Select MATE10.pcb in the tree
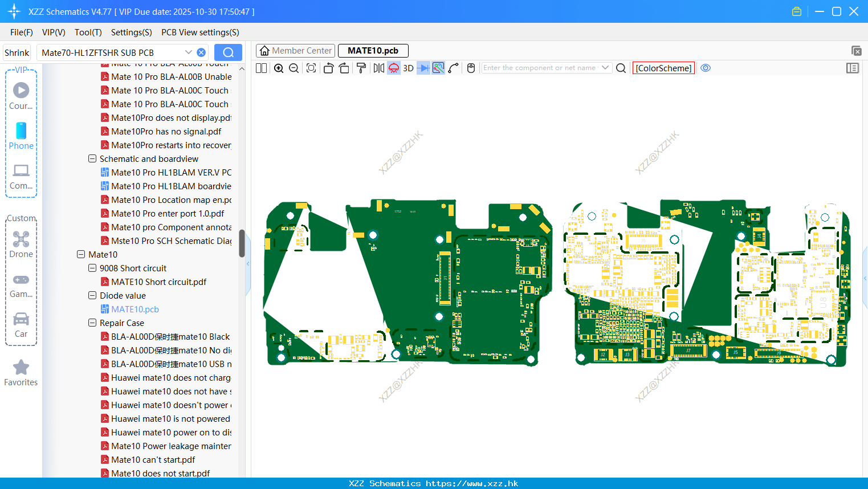The width and height of the screenshot is (868, 489). point(135,309)
